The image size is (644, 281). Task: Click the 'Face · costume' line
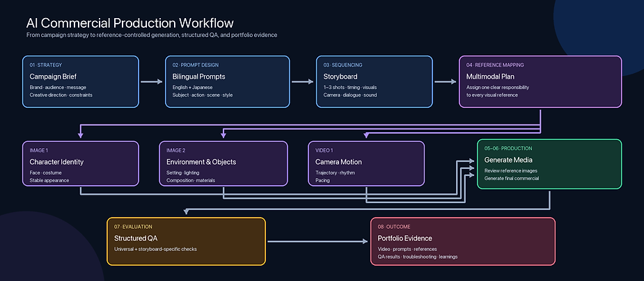pyautogui.click(x=45, y=172)
